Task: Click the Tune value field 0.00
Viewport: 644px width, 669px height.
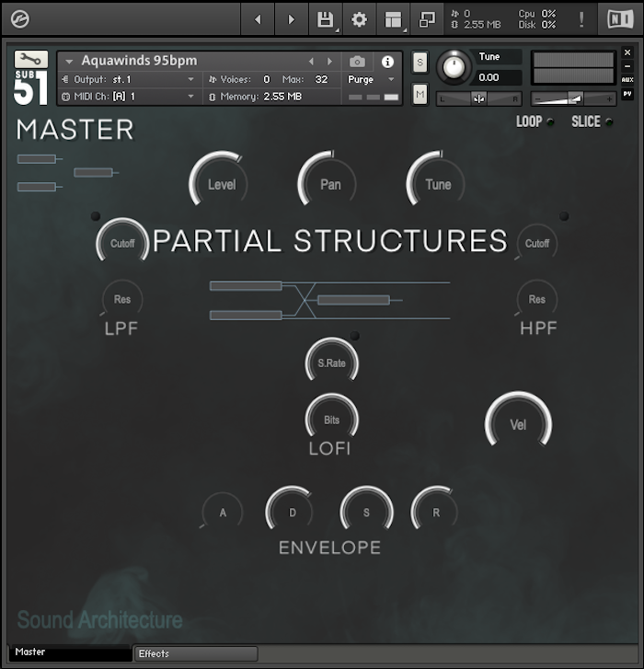Action: (x=497, y=77)
